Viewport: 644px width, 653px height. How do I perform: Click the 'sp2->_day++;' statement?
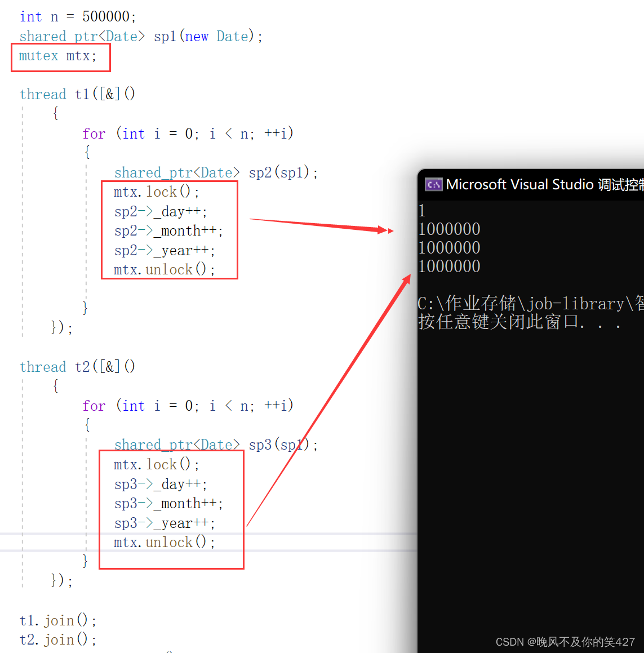[161, 211]
